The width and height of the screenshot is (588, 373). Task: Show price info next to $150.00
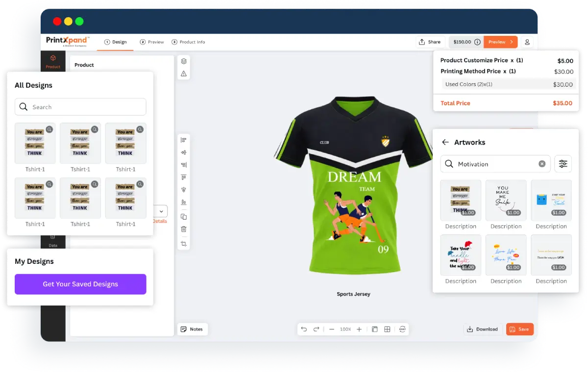477,42
